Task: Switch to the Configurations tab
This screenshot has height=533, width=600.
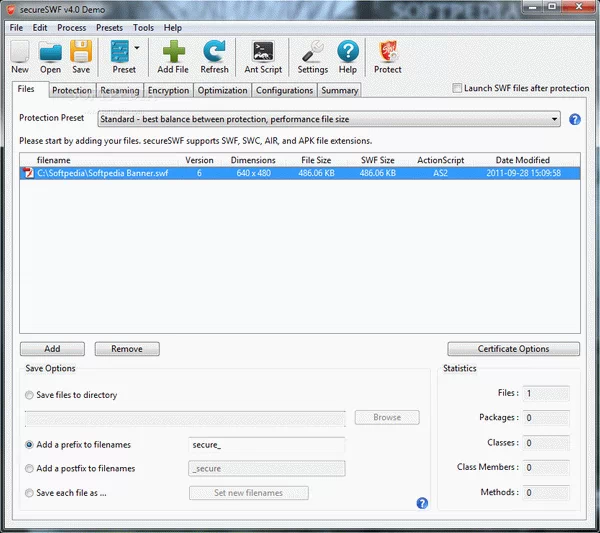Action: [284, 90]
